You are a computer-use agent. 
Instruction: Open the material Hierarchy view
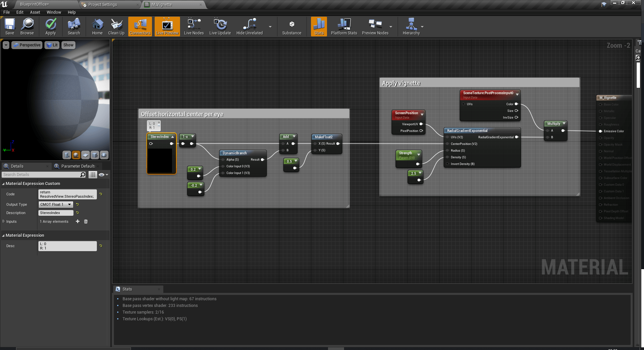coord(411,26)
